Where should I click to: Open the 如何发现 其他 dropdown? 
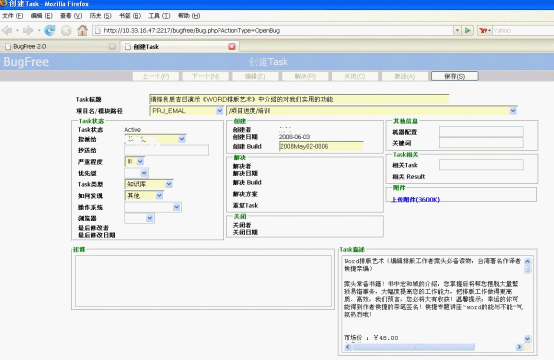pyautogui.click(x=144, y=195)
